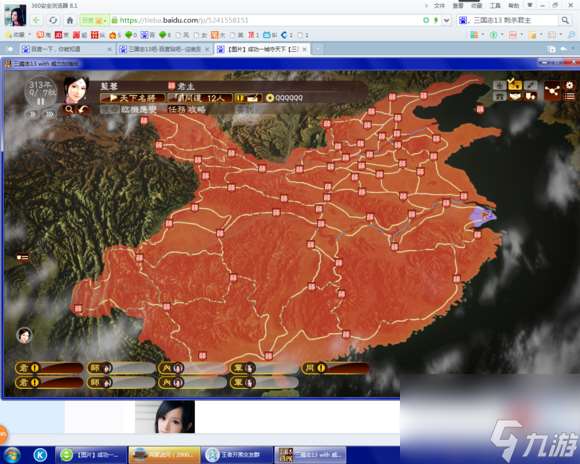
Task: Open the first green diamond bookmark
Action: pos(129,35)
